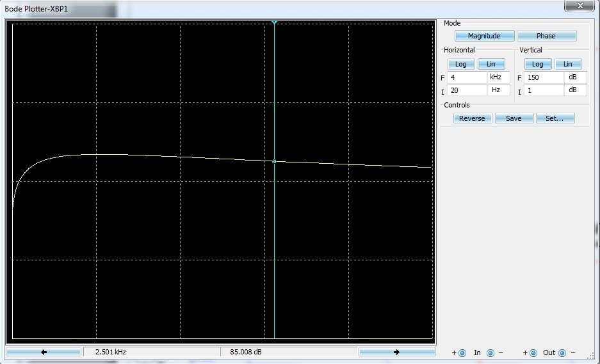Switch to Phase mode

(x=546, y=36)
